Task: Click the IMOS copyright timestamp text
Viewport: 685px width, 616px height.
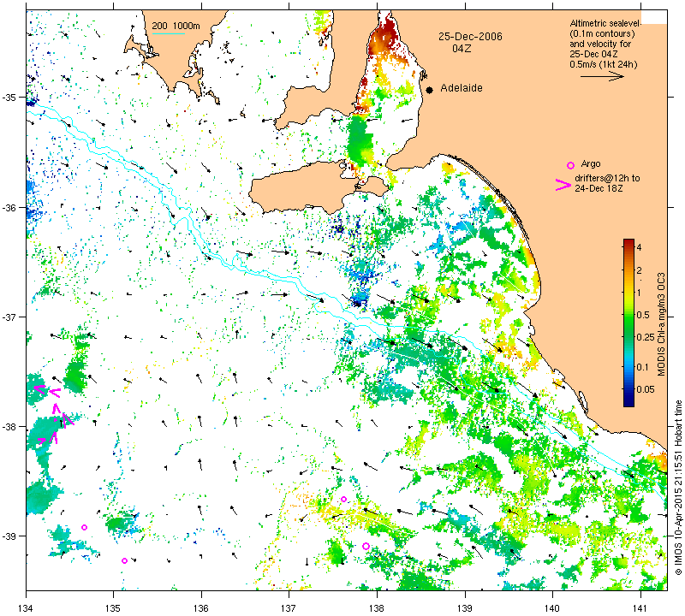Action: (x=678, y=487)
